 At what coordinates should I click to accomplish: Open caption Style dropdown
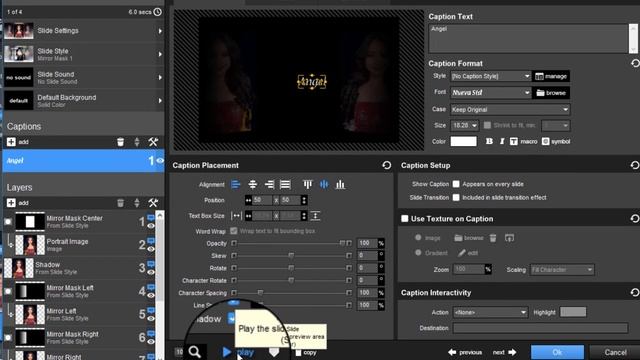click(490, 76)
